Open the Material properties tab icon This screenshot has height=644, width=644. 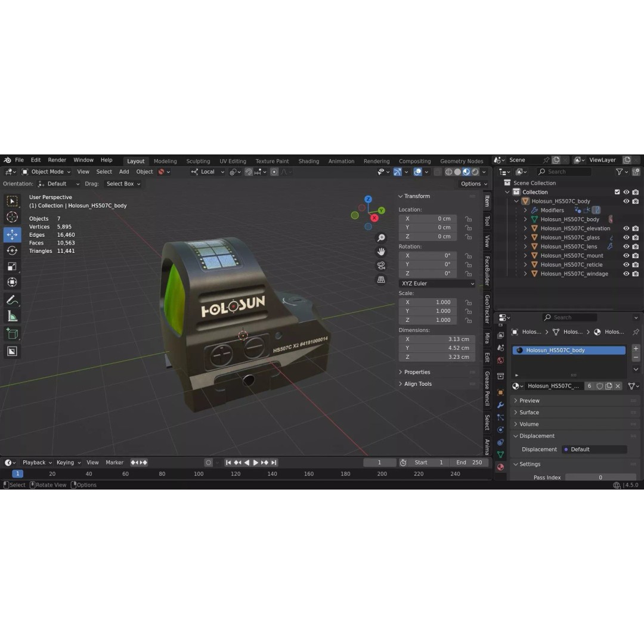pos(500,467)
